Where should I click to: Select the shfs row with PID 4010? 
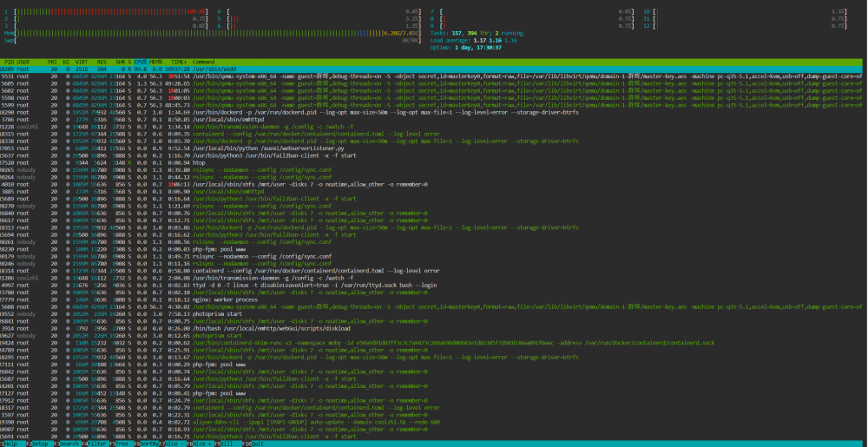[x=431, y=184]
